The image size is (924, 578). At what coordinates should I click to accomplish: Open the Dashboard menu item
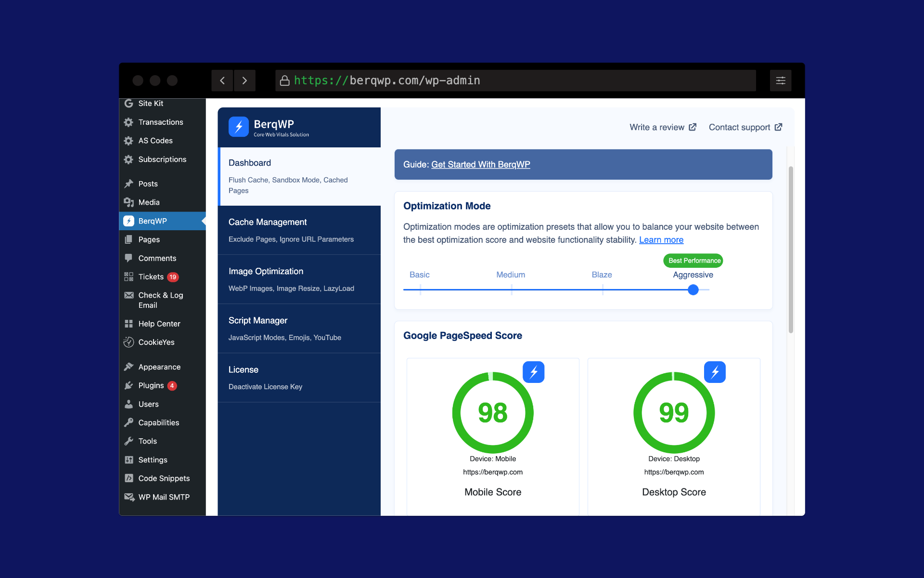(249, 162)
